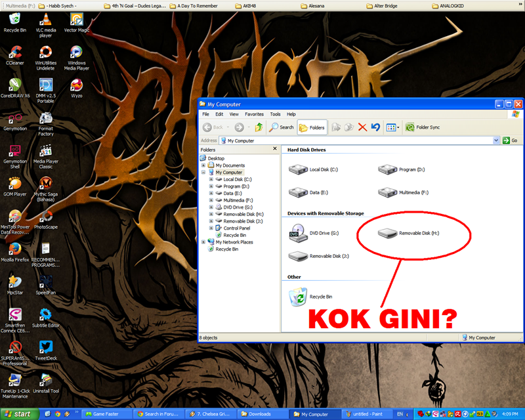The image size is (525, 420).
Task: Expand Program (D:) tree node
Action: click(x=211, y=186)
